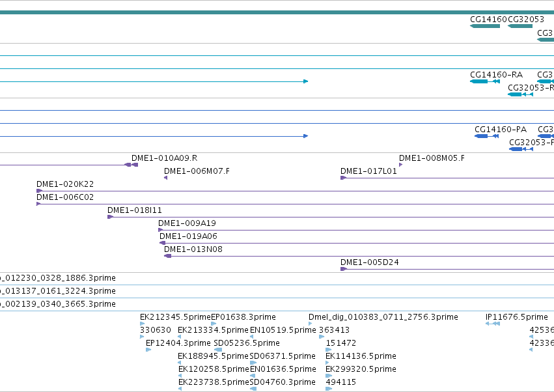Select EN10519.5prime EST label

[x=283, y=330]
